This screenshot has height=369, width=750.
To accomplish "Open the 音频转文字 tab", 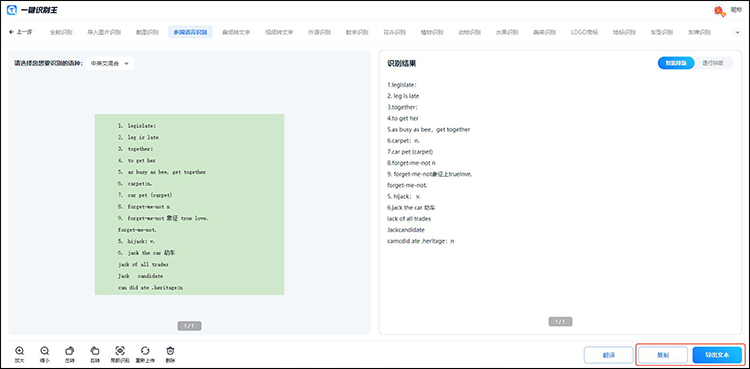I will click(236, 33).
